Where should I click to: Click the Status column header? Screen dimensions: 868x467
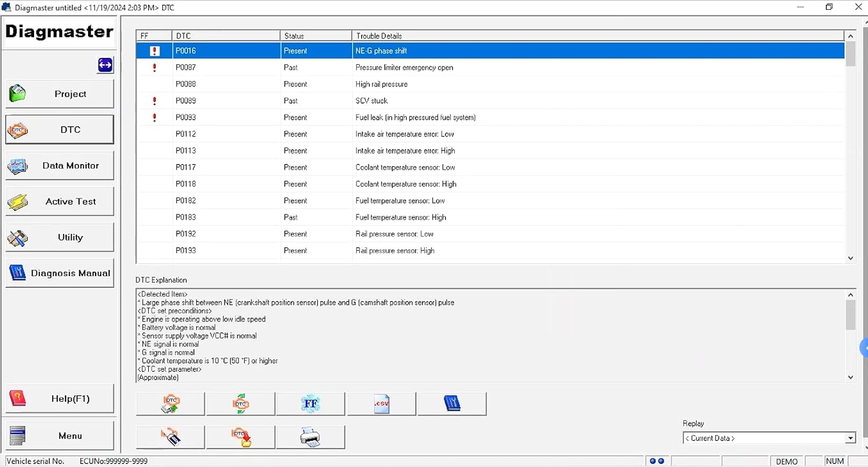[316, 36]
